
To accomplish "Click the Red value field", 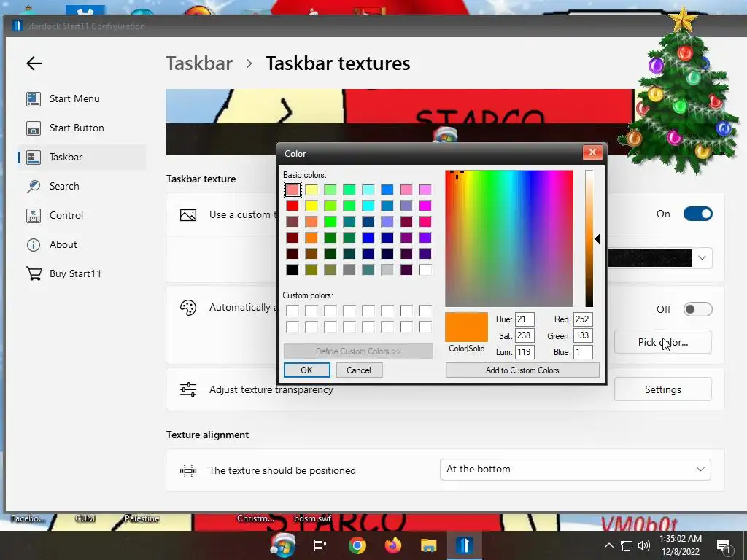I will click(x=583, y=319).
